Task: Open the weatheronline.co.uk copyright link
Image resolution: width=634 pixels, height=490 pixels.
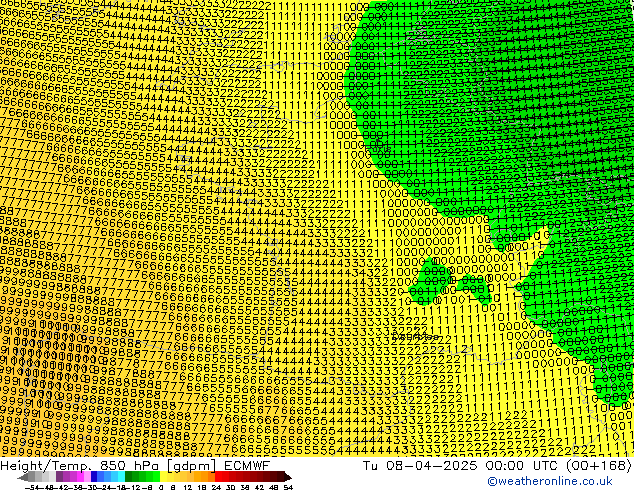Action: pos(550,481)
